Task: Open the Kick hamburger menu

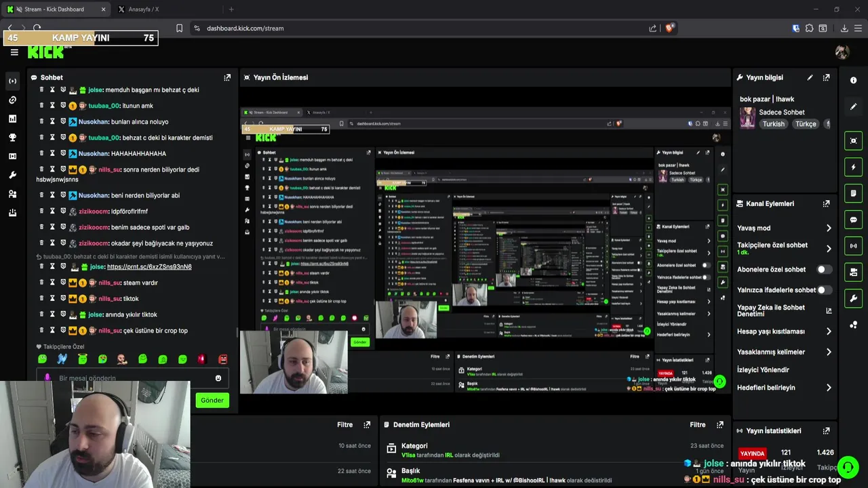Action: 14,52
